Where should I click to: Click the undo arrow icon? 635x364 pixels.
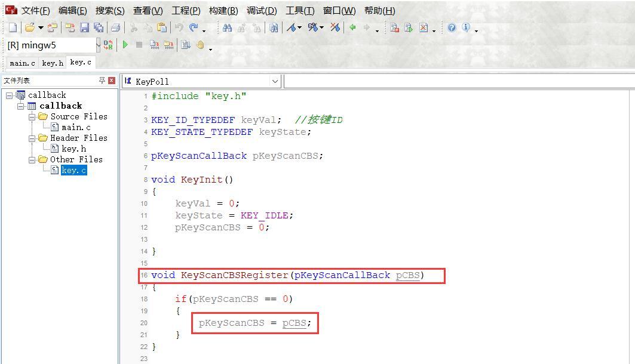point(179,27)
